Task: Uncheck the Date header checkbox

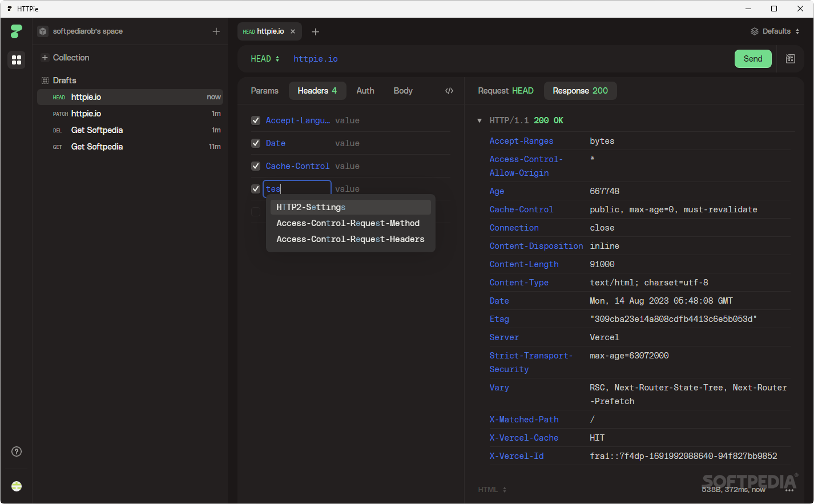Action: tap(256, 143)
